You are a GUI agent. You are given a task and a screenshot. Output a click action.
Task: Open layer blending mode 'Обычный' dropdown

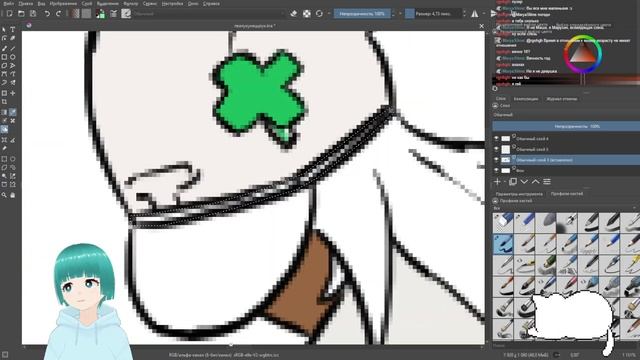point(566,115)
